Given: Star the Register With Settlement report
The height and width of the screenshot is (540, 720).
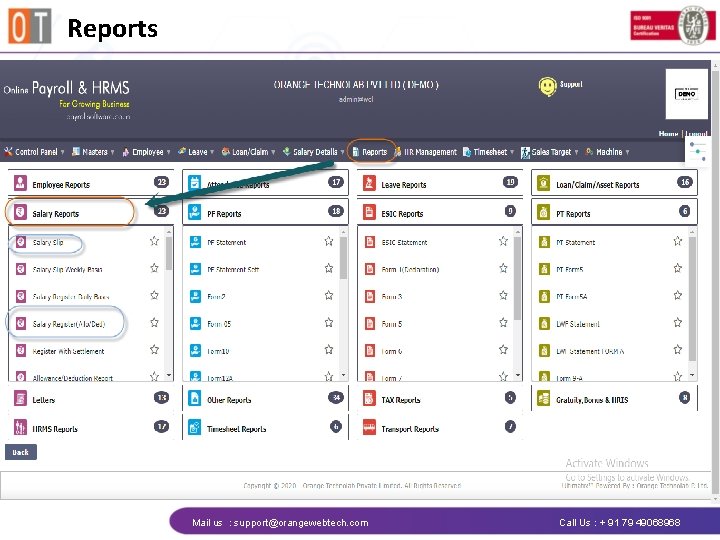Looking at the screenshot, I should [x=154, y=349].
